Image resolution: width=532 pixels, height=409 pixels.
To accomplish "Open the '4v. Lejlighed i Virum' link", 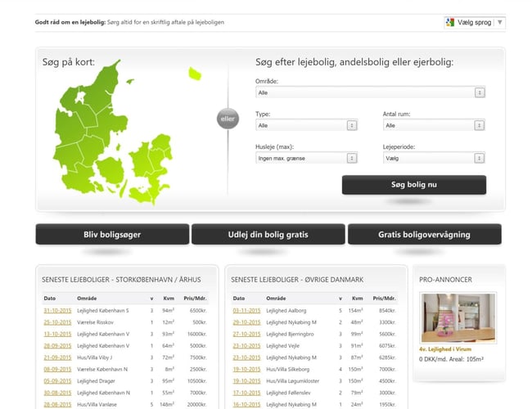I will (448, 348).
